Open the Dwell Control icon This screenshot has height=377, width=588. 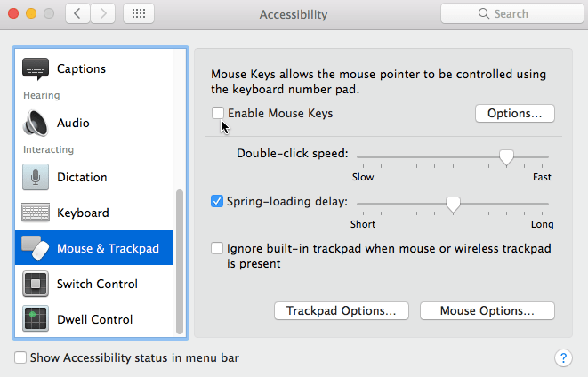[36, 319]
